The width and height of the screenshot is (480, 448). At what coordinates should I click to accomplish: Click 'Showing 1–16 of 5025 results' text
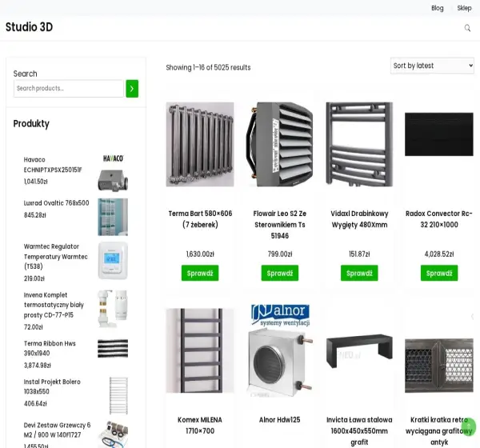208,67
